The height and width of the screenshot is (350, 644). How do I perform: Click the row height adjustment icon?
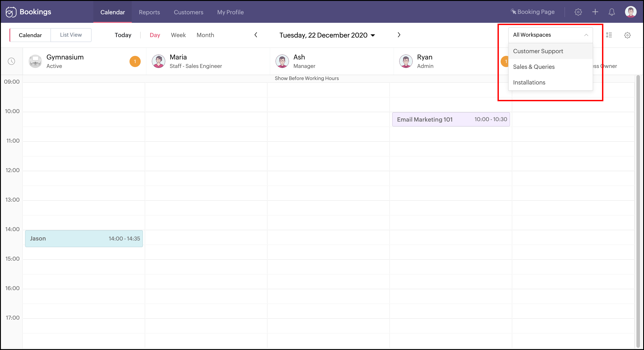click(x=609, y=35)
